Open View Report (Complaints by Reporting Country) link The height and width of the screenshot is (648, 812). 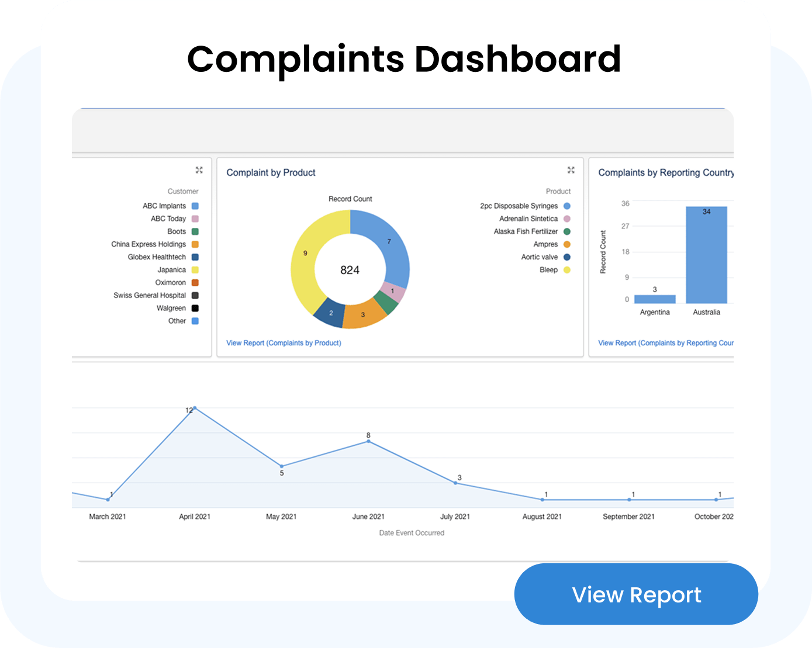pos(665,343)
